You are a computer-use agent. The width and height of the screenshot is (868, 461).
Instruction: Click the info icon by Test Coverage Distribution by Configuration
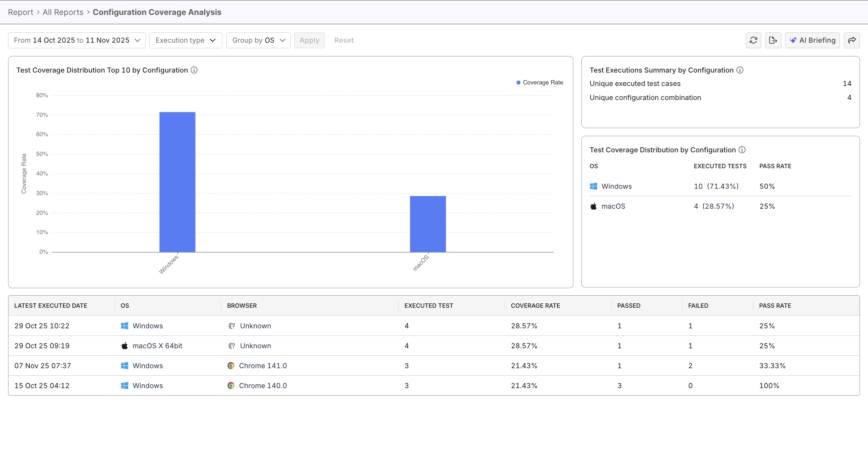(x=742, y=150)
